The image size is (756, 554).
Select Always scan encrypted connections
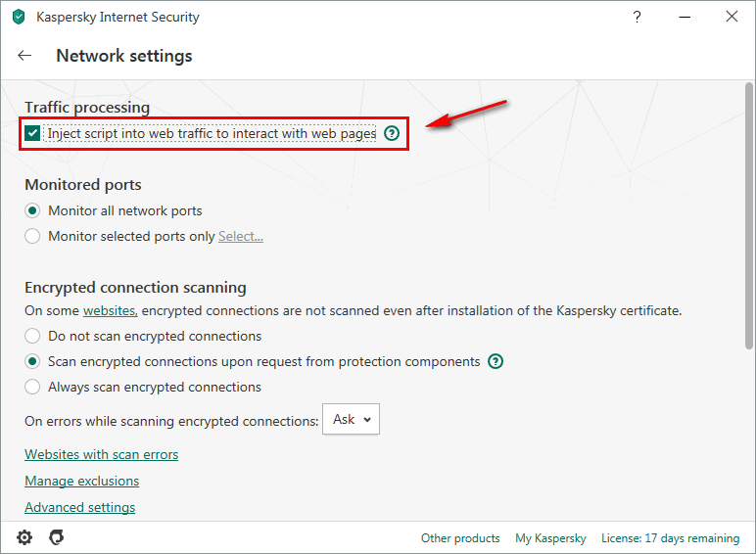[x=33, y=387]
